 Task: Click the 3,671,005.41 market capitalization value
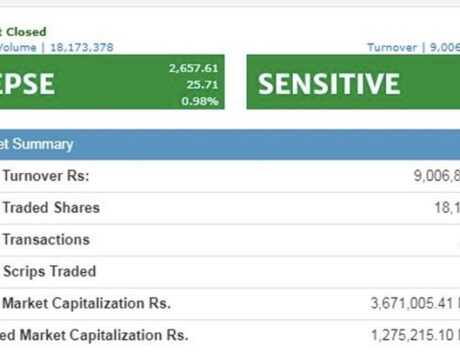pyautogui.click(x=412, y=303)
